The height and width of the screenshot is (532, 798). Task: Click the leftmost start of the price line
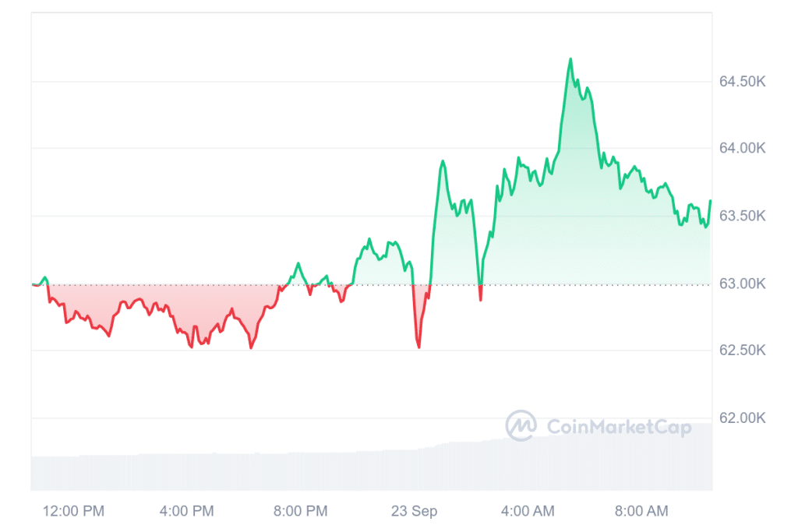33,284
